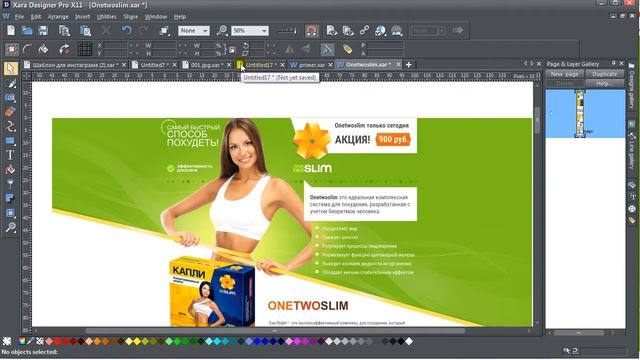Image resolution: width=640 pixels, height=360 pixels.
Task: Switch to the 001.jpg.xar document tab
Action: (x=207, y=64)
